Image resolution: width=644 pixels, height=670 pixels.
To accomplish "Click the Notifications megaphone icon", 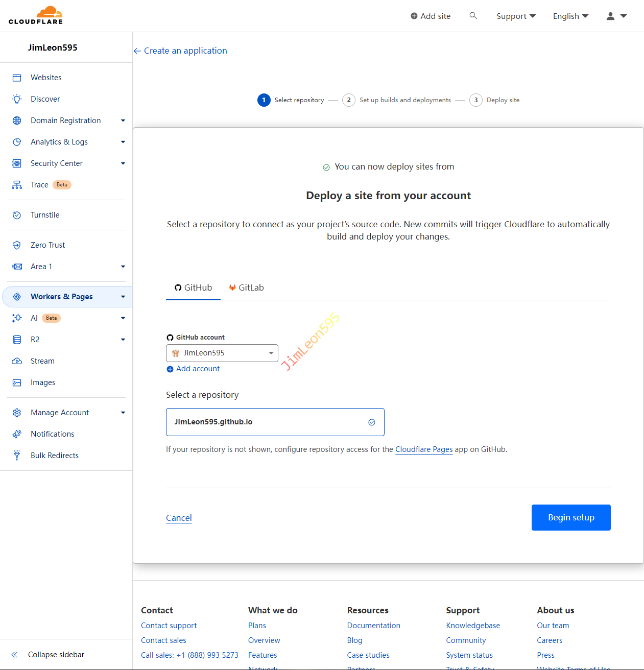I will [17, 434].
